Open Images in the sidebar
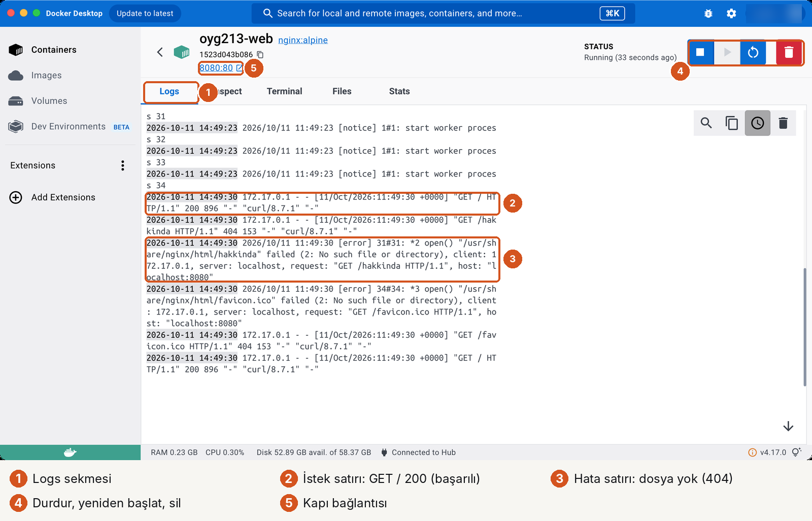The height and width of the screenshot is (521, 812). pyautogui.click(x=70, y=76)
